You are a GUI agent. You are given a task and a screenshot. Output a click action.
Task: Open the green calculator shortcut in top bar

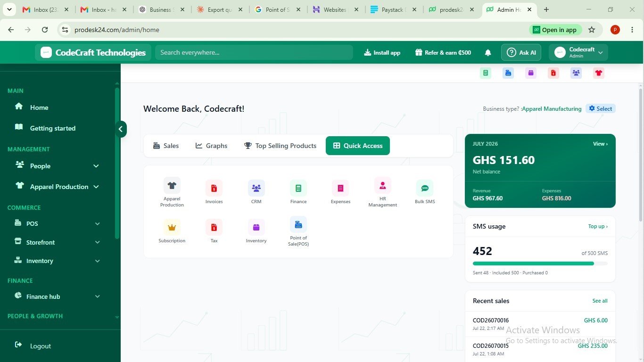[486, 73]
